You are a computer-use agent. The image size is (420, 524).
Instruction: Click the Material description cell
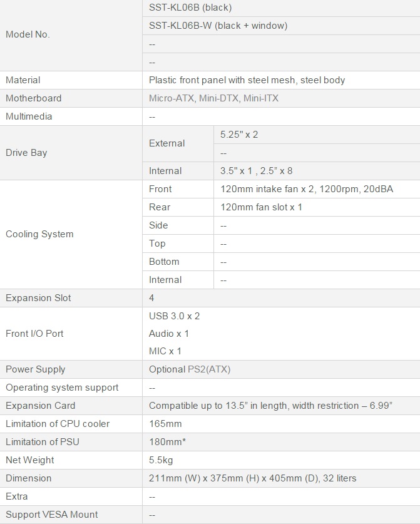(x=247, y=80)
